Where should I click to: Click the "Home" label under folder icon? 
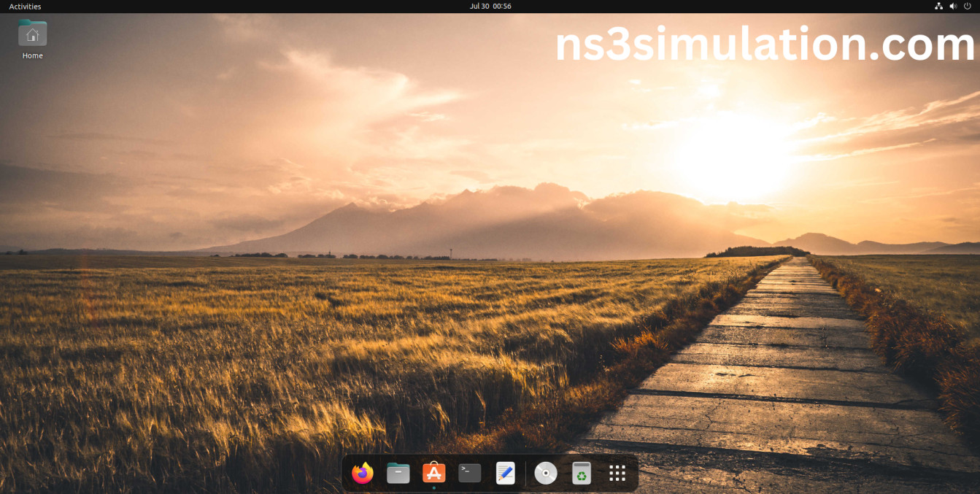[x=32, y=55]
